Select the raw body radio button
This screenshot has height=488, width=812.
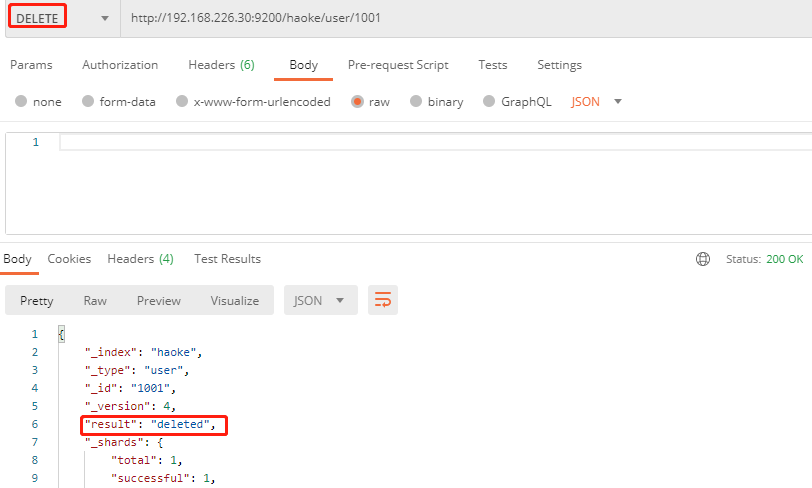pos(357,101)
